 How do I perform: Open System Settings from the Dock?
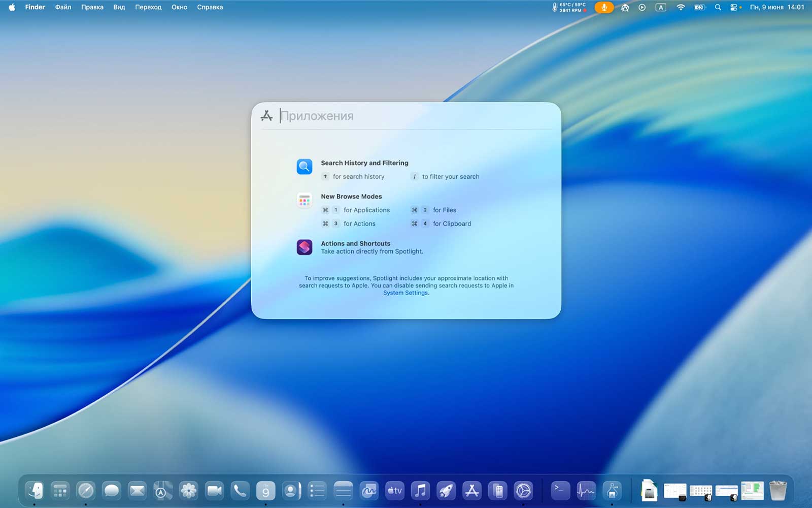coord(523,491)
